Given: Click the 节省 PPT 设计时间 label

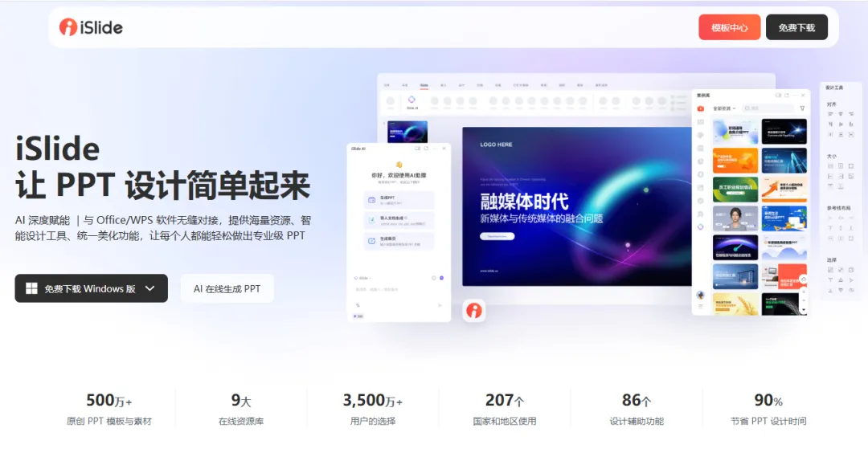Looking at the screenshot, I should point(768,422).
